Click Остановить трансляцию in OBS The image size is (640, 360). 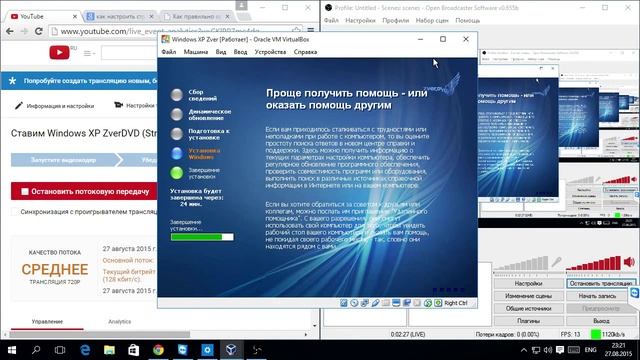pos(601,283)
